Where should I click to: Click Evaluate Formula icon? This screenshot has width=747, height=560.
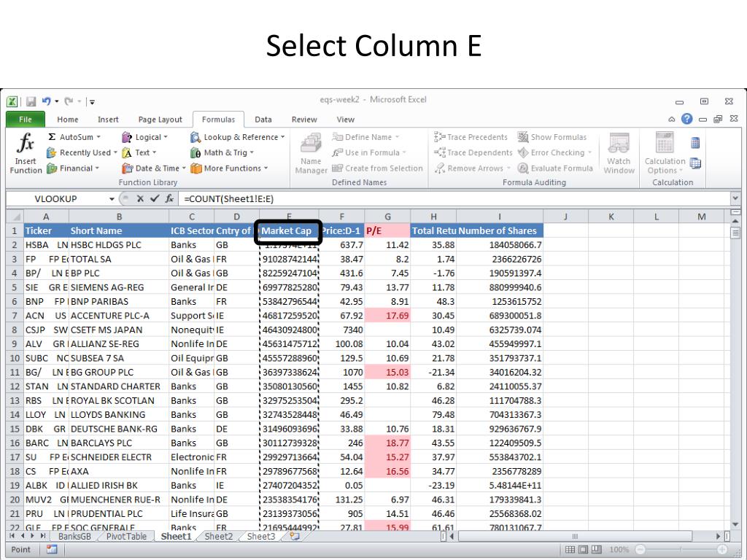[x=523, y=168]
